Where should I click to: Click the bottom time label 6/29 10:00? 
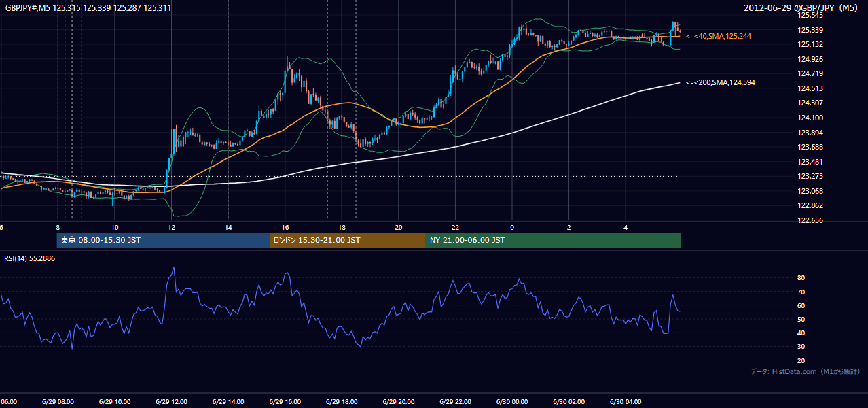(x=114, y=402)
